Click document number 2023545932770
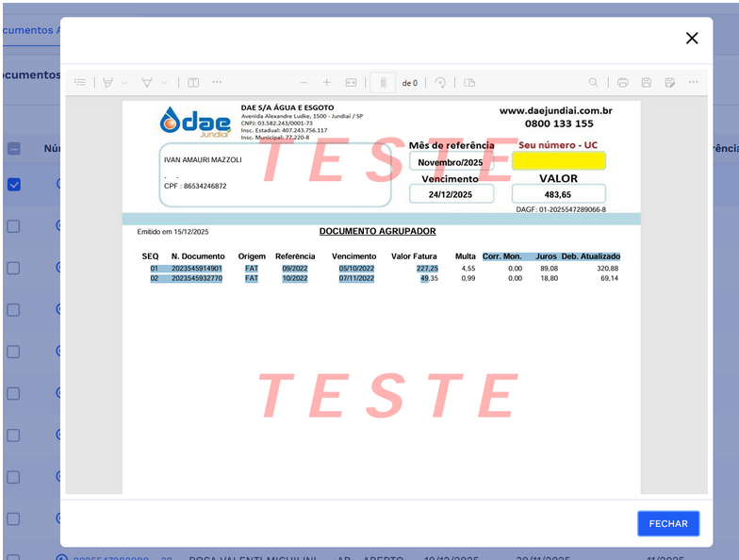Image resolution: width=739 pixels, height=560 pixels. click(196, 278)
